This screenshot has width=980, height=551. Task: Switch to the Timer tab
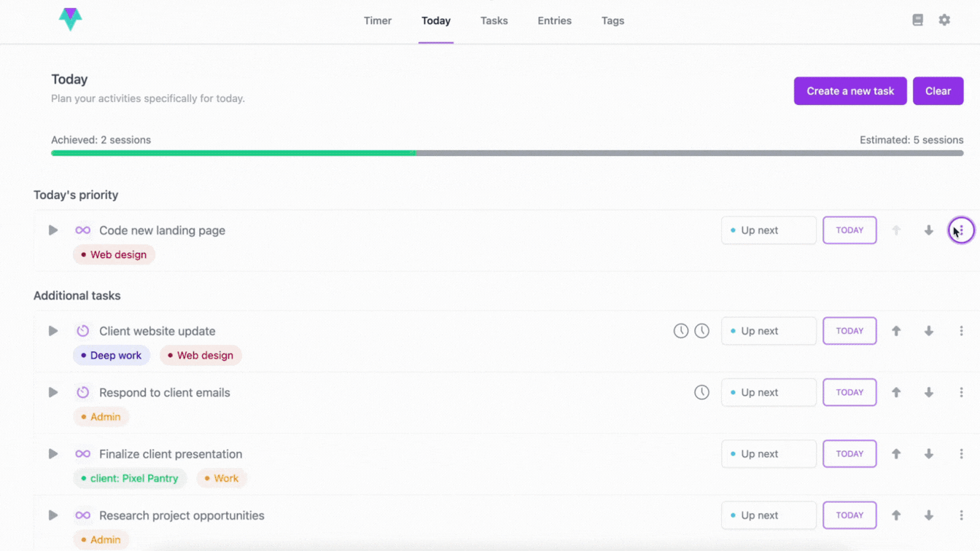click(378, 20)
